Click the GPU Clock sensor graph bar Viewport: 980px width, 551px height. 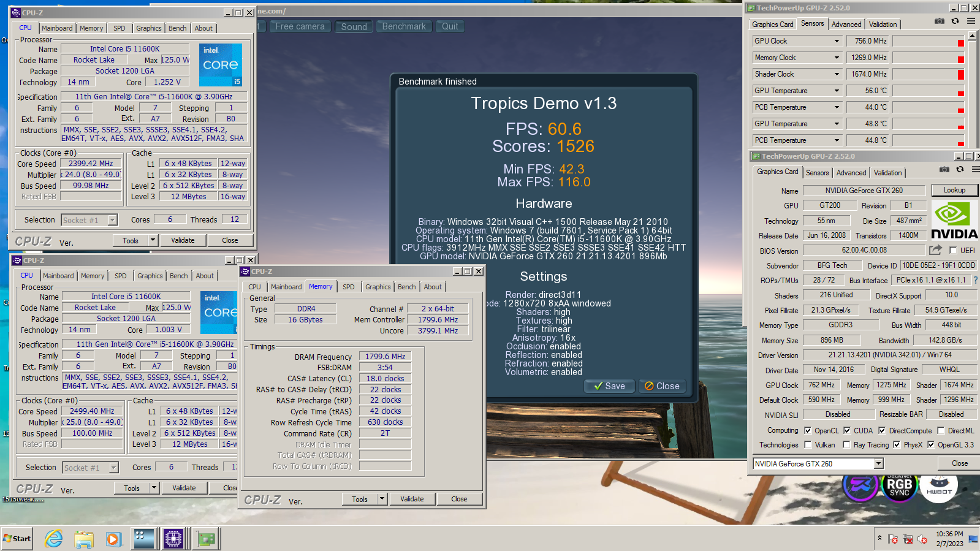pos(929,41)
